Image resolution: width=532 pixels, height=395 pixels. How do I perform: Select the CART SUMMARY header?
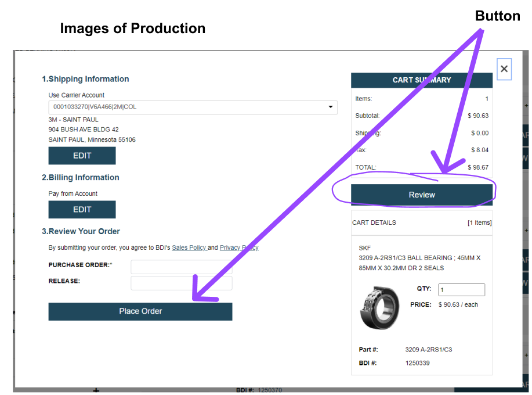[x=422, y=80]
